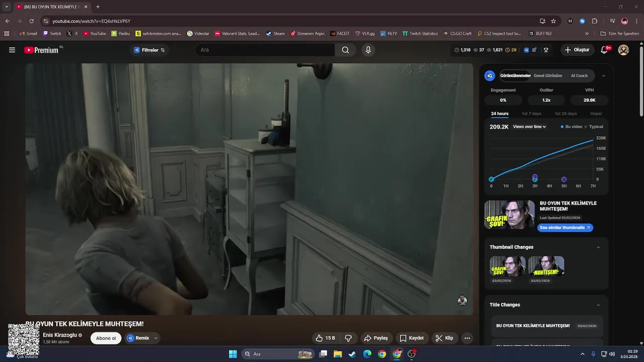Image resolution: width=644 pixels, height=362 pixels.
Task: Bookmark the page with the star icon
Action: click(553, 21)
